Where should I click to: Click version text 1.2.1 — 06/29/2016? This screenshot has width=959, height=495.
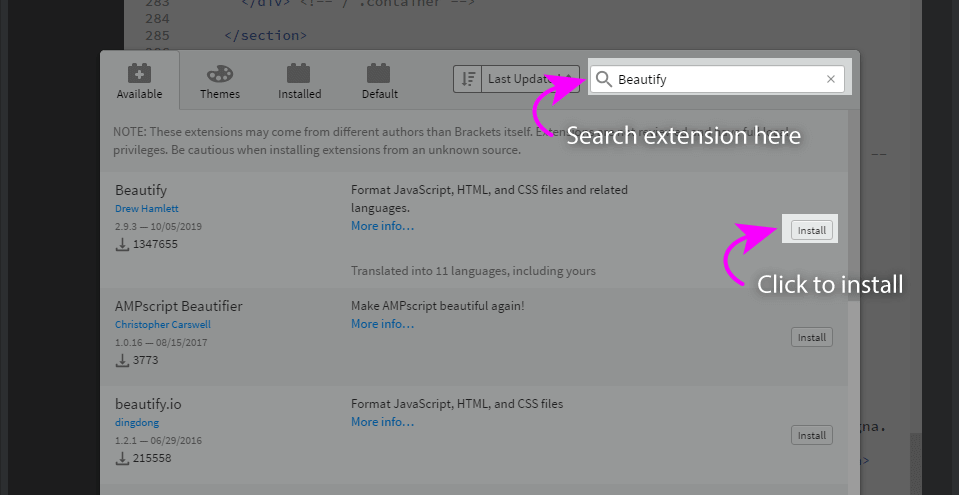pos(158,441)
